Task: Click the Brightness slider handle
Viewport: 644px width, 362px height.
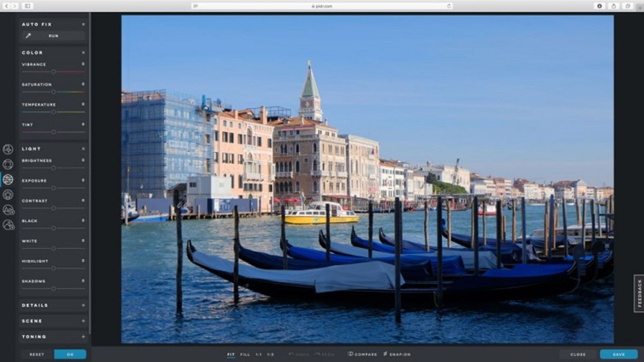Action: coord(53,168)
